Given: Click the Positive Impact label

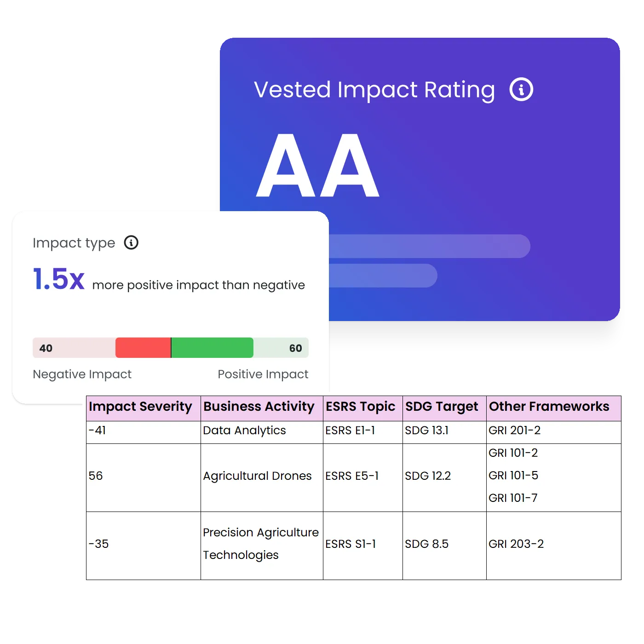Looking at the screenshot, I should click(262, 374).
